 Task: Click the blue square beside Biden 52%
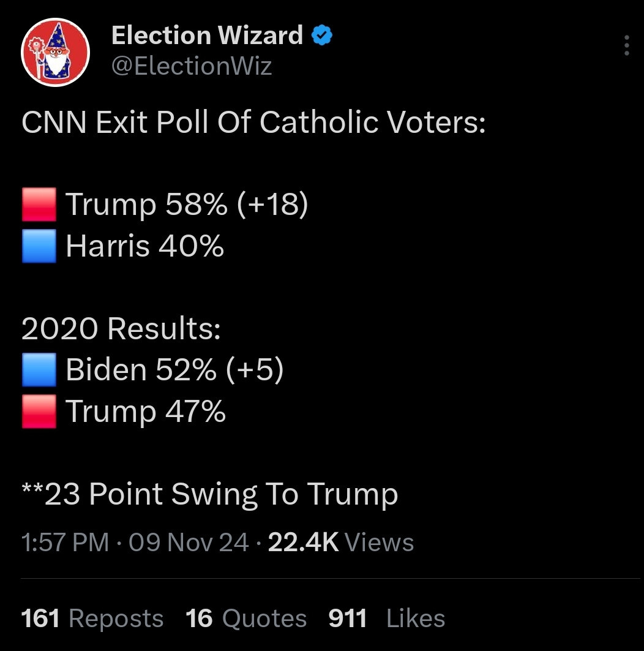click(x=39, y=369)
